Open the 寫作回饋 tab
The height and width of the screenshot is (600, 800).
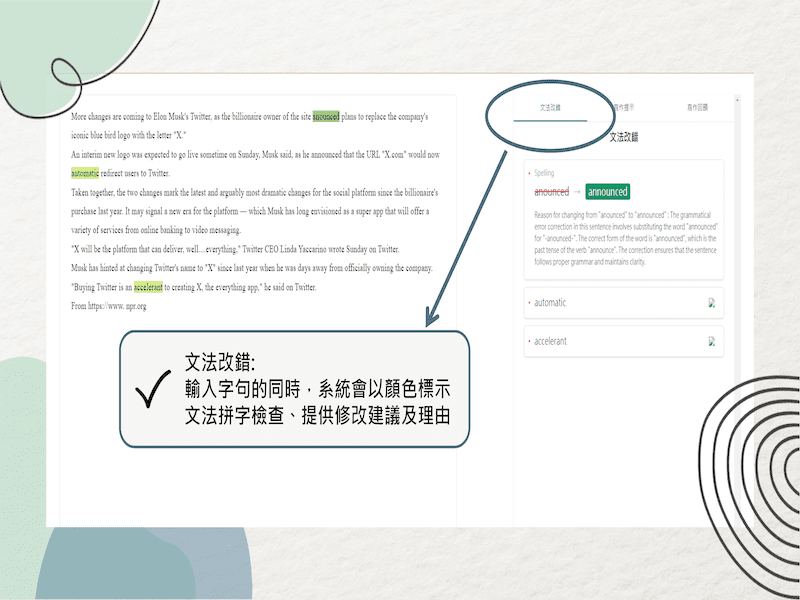[x=696, y=106]
